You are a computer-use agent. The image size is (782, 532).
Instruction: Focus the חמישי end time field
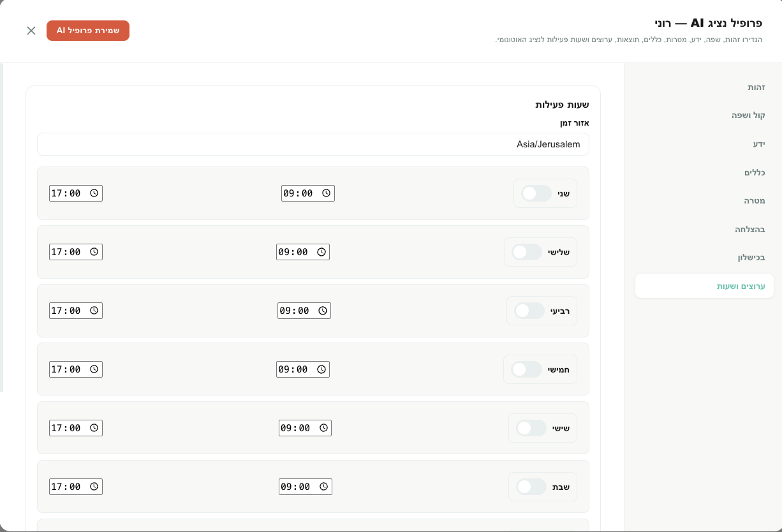[x=76, y=369]
